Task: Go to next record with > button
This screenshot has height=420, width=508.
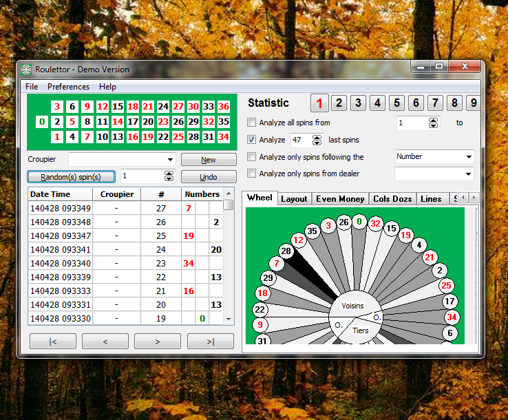Action: [158, 342]
